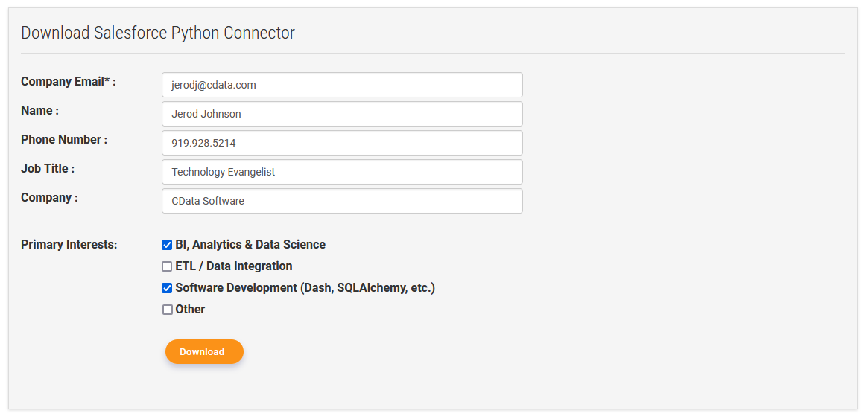This screenshot has width=868, height=419.
Task: Uncheck the BI, Analytics & Data Science checkbox
Action: [167, 245]
